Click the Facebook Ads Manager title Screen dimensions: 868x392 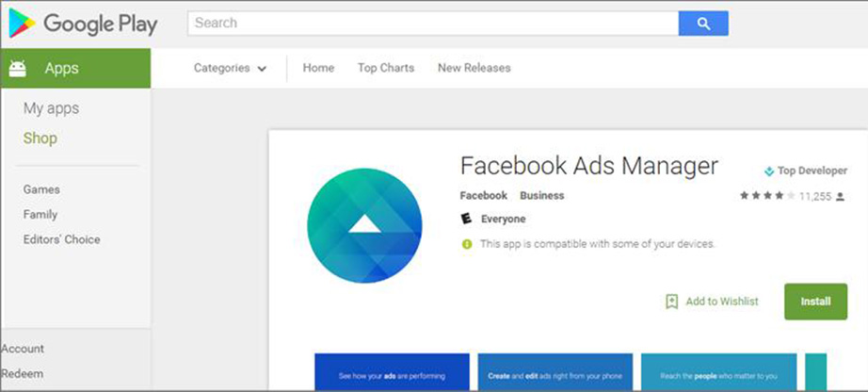589,166
